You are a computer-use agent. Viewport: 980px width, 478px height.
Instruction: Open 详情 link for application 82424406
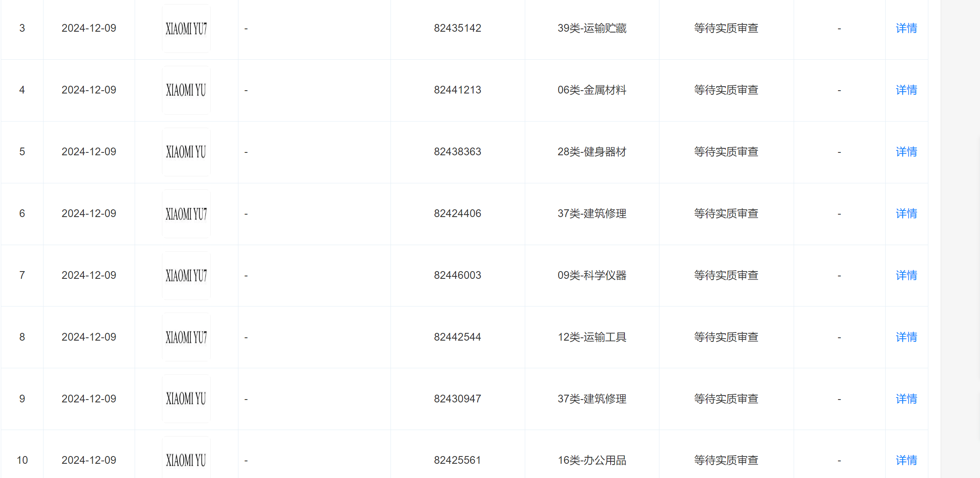tap(906, 214)
